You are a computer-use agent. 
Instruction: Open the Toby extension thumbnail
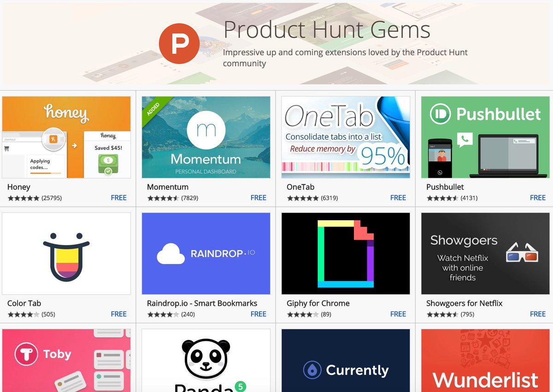coord(66,360)
